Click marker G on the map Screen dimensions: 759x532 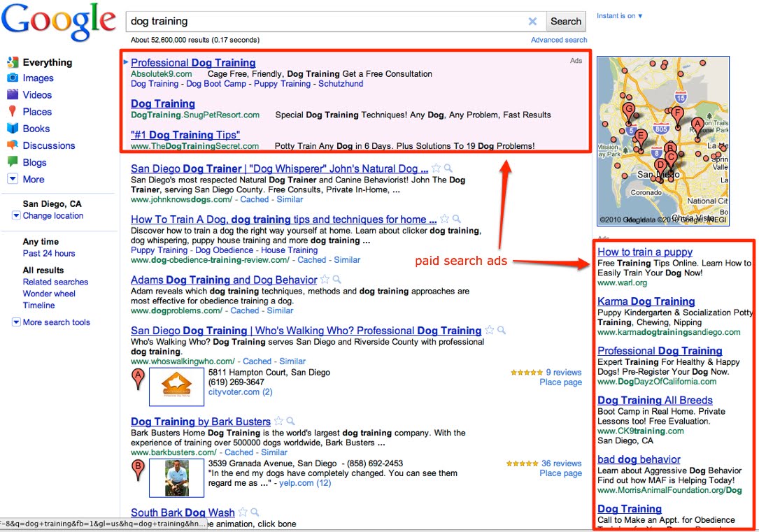(x=629, y=113)
